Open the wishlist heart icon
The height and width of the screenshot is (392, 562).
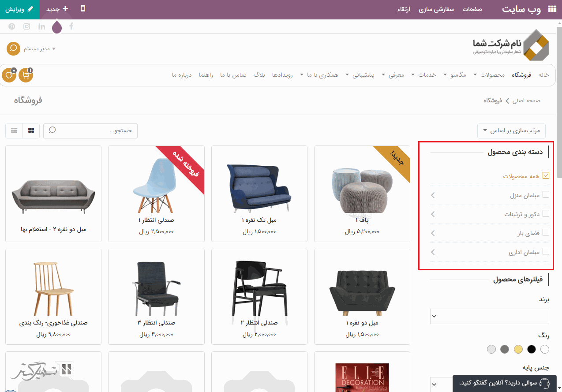[x=9, y=75]
